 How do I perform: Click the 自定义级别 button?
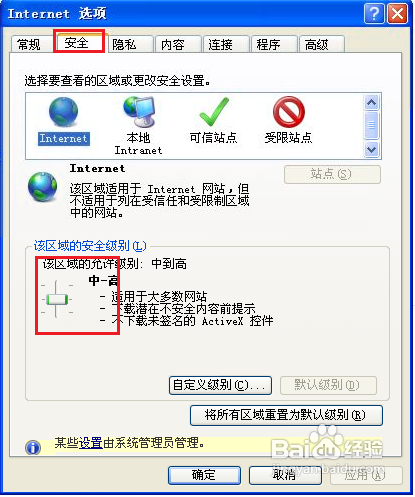click(x=220, y=385)
